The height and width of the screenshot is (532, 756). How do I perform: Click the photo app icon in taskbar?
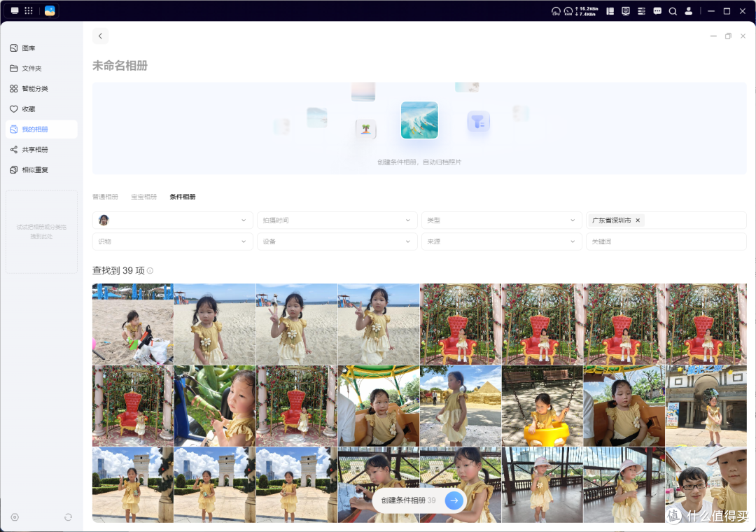coord(50,10)
